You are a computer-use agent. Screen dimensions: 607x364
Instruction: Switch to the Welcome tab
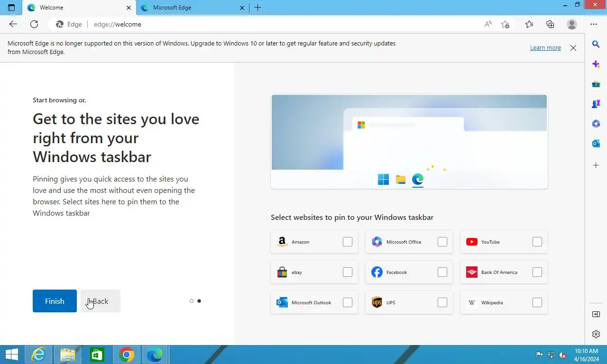coord(79,8)
